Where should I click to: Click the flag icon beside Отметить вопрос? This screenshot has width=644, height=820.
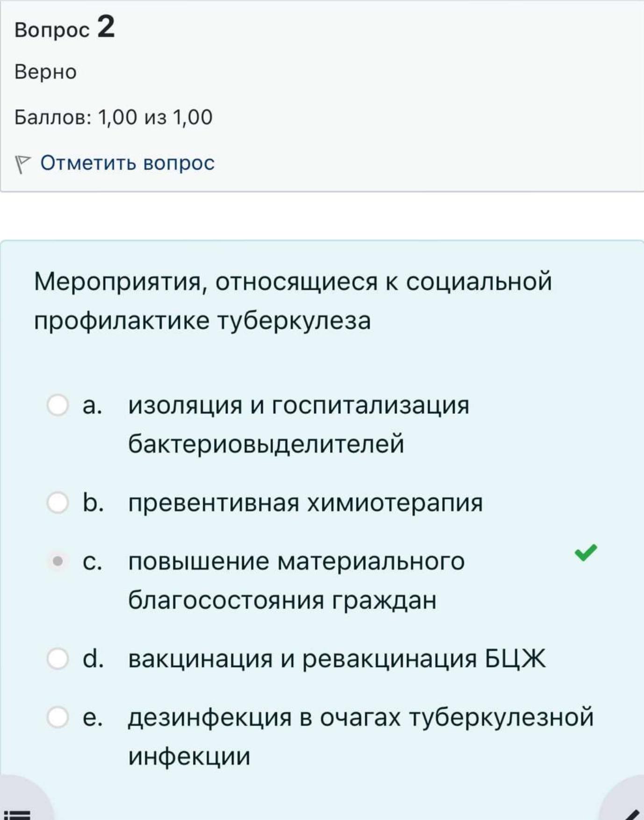22,164
